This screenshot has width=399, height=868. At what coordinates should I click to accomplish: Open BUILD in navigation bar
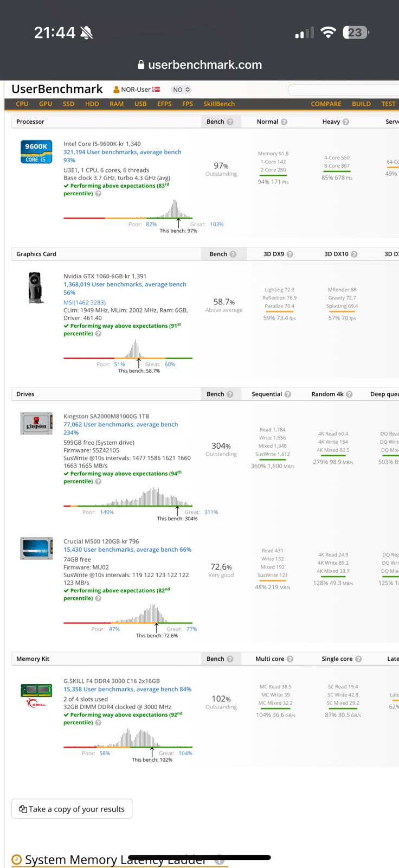(x=361, y=104)
